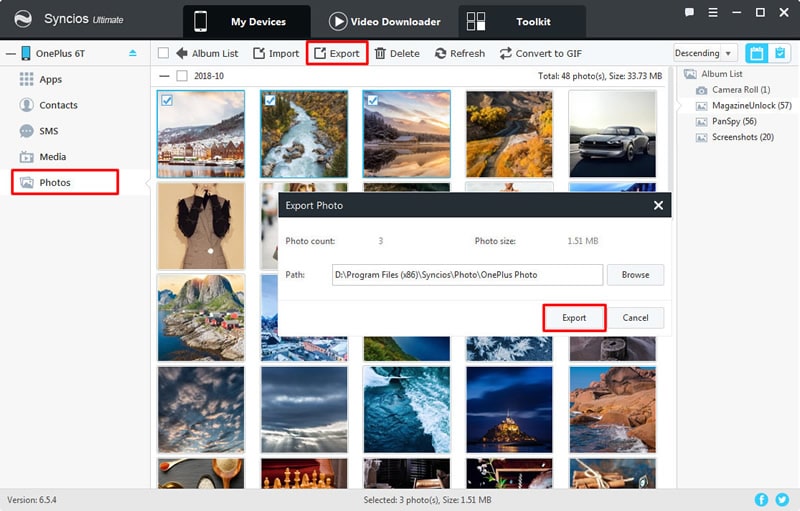Switch to Video Downloader tab
800x511 pixels.
(x=385, y=21)
